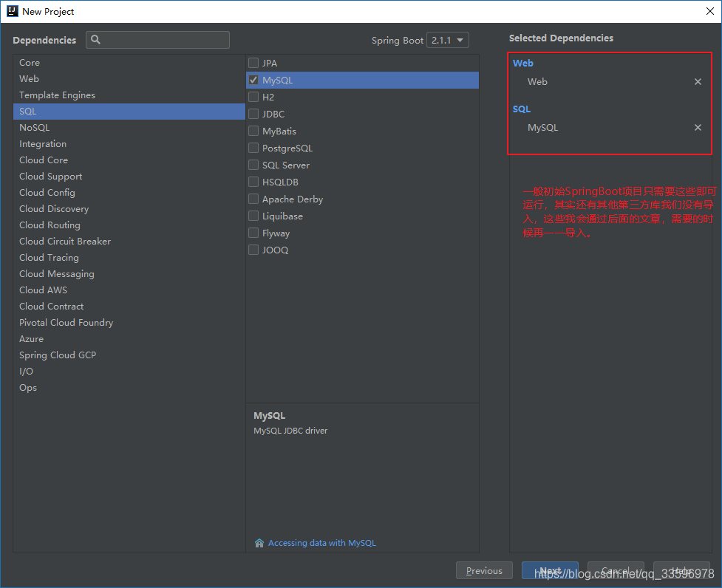Check the HSQLDB option

click(253, 182)
